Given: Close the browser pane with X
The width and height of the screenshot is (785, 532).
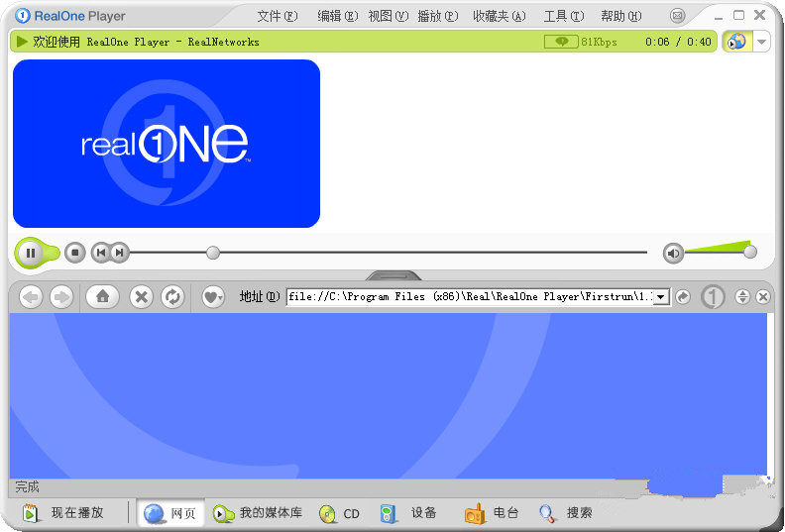Looking at the screenshot, I should (x=762, y=297).
